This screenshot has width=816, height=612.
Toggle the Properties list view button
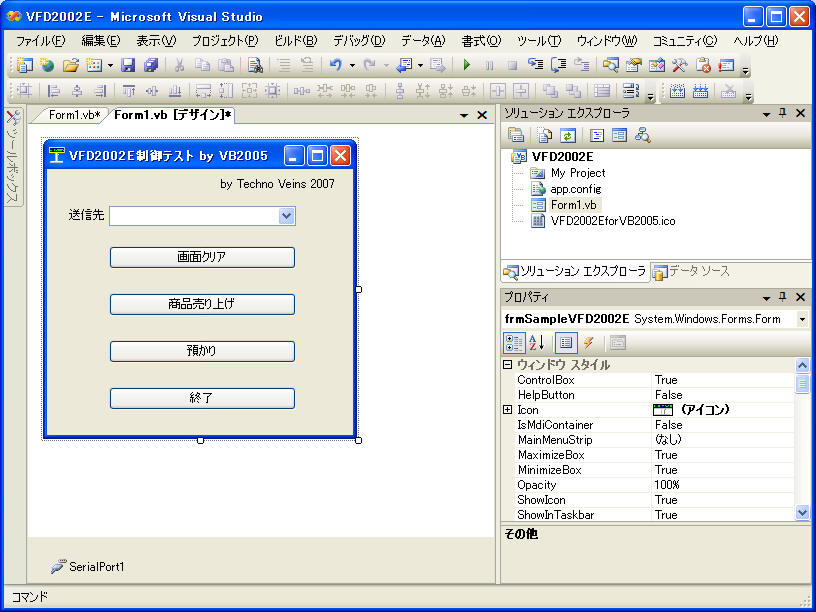click(566, 342)
